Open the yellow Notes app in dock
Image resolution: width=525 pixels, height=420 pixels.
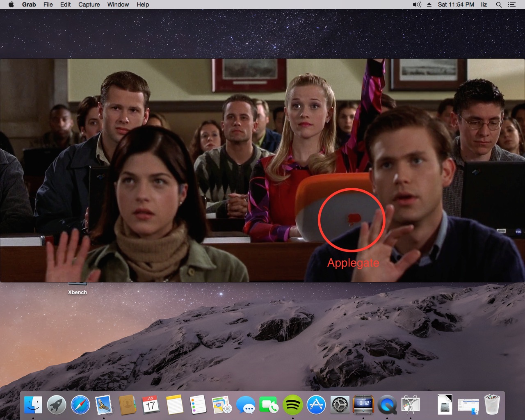[174, 405]
